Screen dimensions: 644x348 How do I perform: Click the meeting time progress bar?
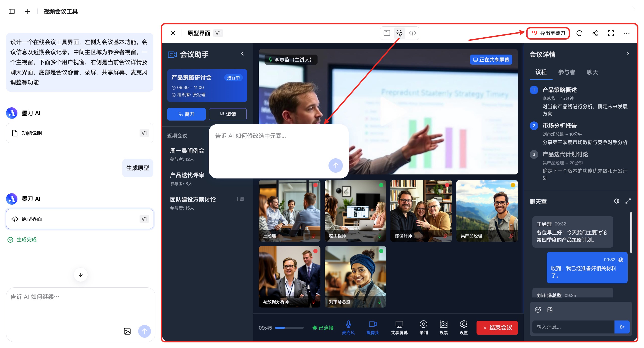(x=289, y=328)
